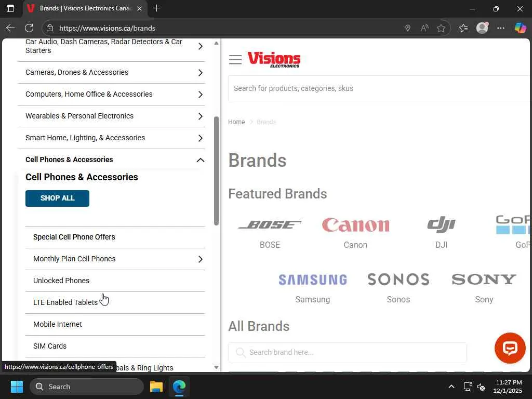Open the tab actions menu icon
The image size is (532, 399).
pos(10,8)
